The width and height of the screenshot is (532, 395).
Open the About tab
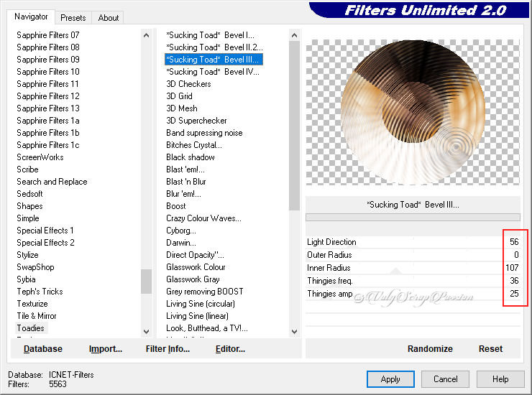[x=109, y=18]
